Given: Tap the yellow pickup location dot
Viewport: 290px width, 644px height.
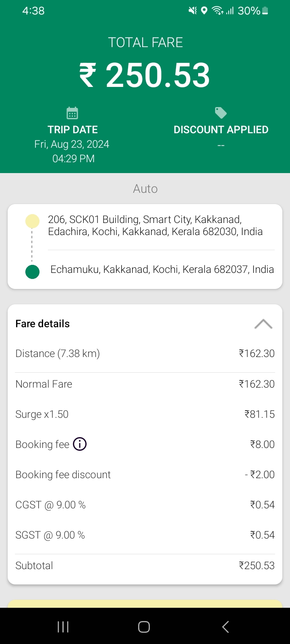Looking at the screenshot, I should coord(32,221).
